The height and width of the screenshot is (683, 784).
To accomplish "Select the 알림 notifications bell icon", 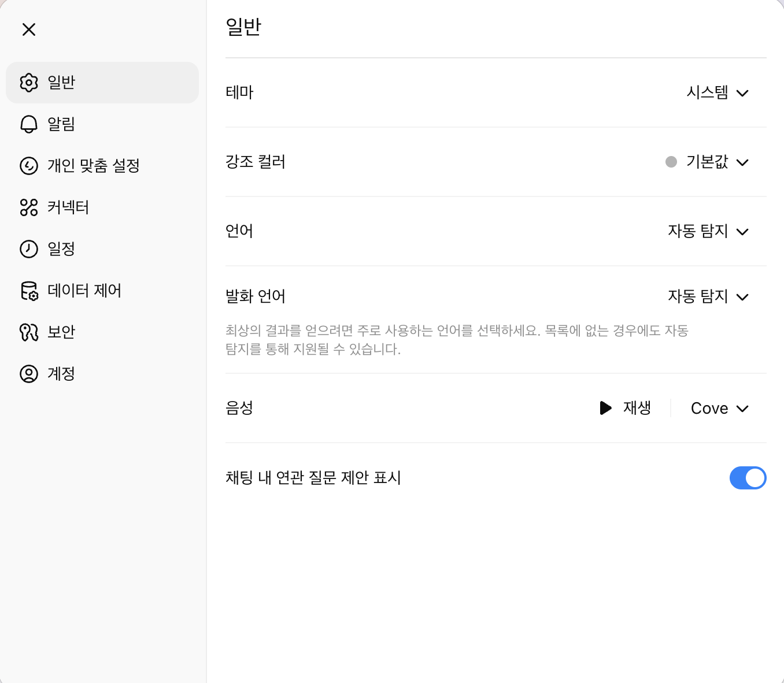I will [28, 124].
